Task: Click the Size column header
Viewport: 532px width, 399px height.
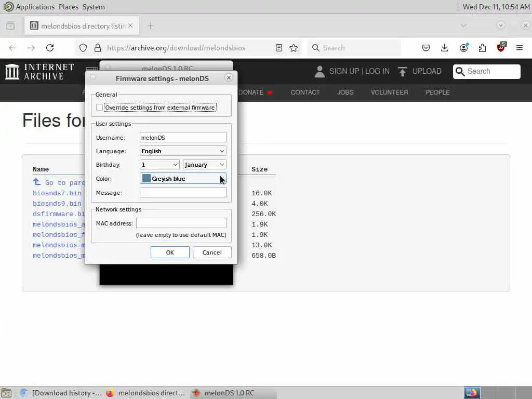Action: coord(260,169)
